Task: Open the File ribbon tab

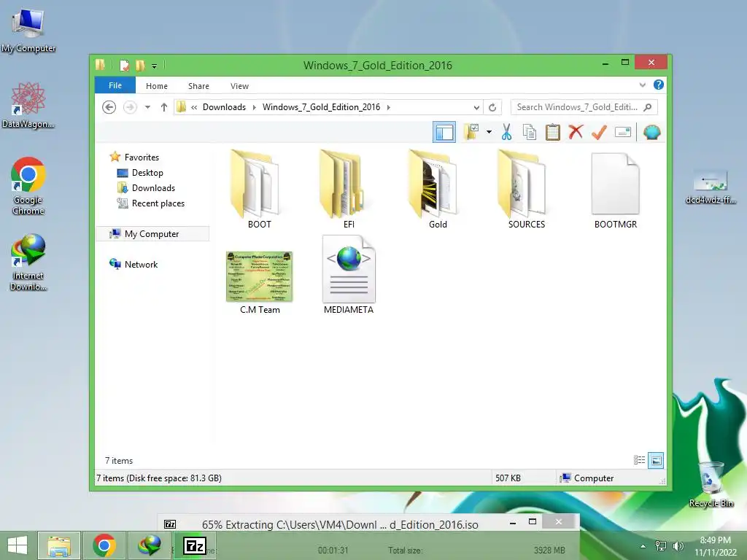Action: tap(115, 85)
